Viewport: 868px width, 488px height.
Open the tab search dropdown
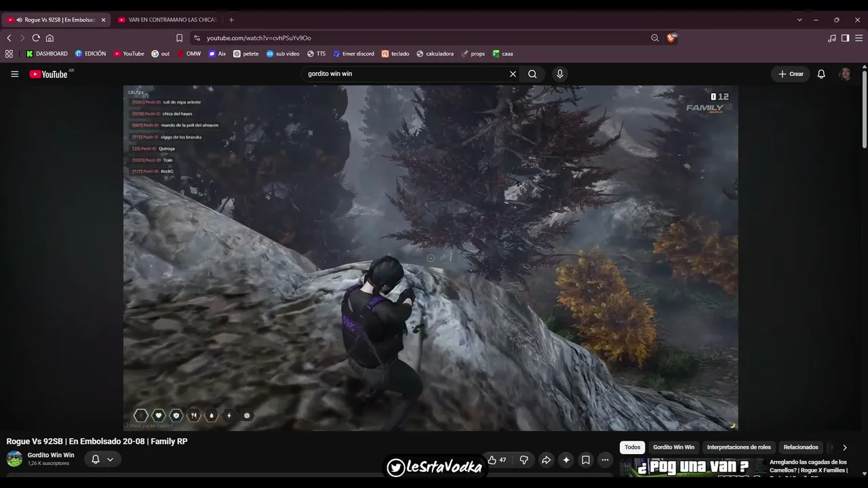[x=800, y=20]
